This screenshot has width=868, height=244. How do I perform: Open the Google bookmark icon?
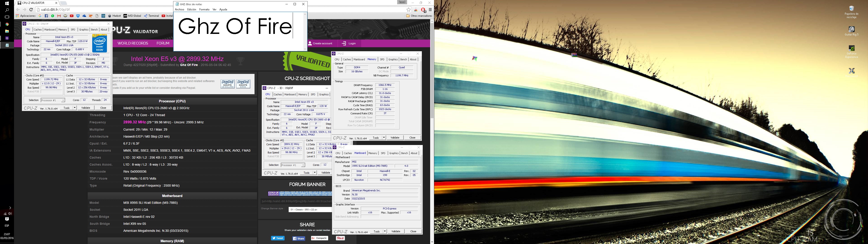click(40, 16)
